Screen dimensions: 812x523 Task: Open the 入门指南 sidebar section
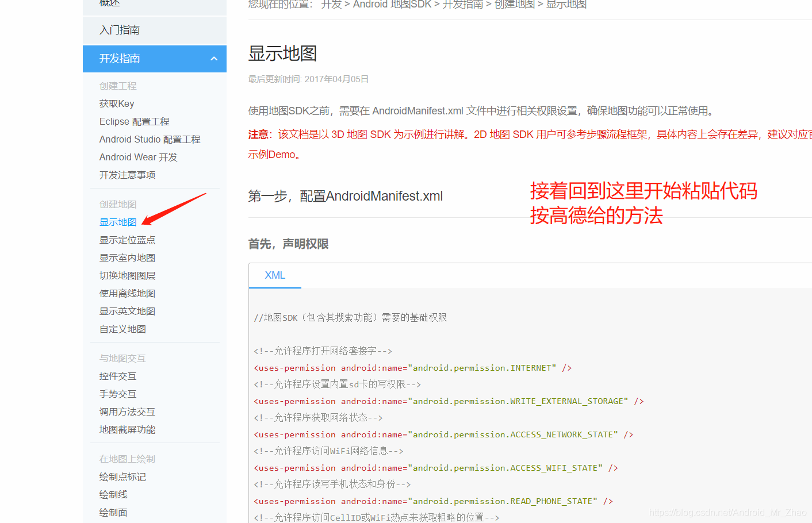coord(155,30)
